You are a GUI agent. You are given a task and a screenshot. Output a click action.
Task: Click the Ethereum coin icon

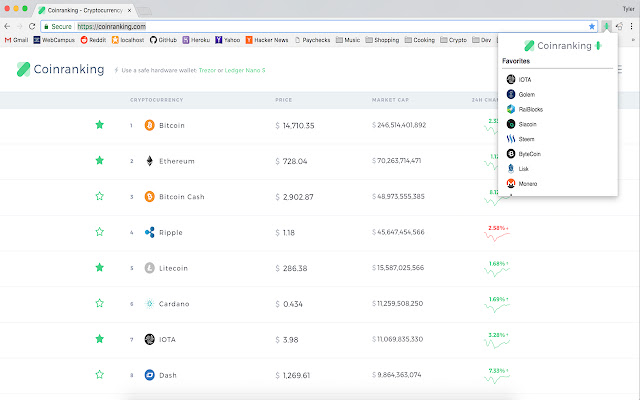150,161
